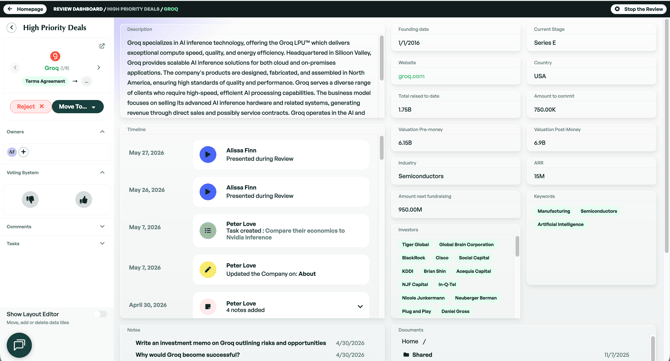Click the main page vertical scrollbar

[666, 137]
